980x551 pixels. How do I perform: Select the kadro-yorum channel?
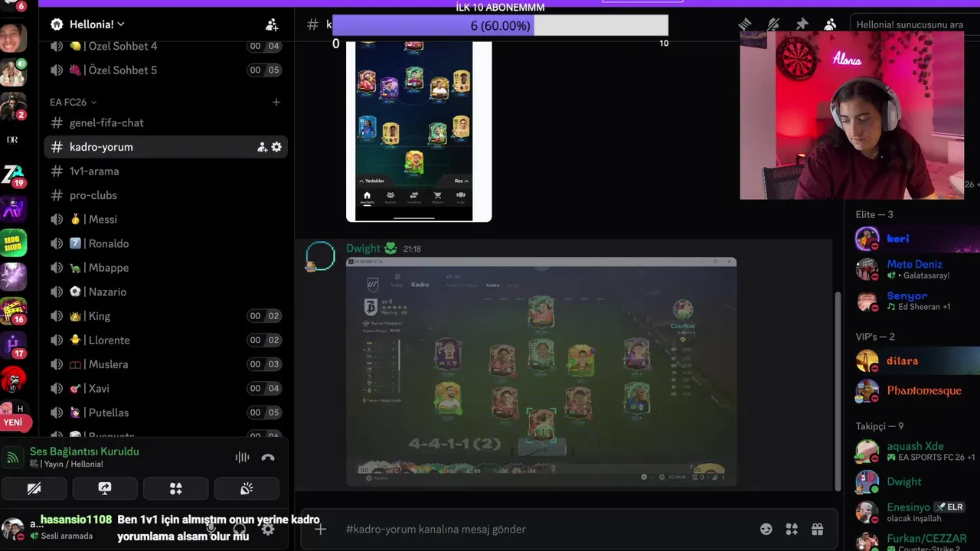pos(166,147)
